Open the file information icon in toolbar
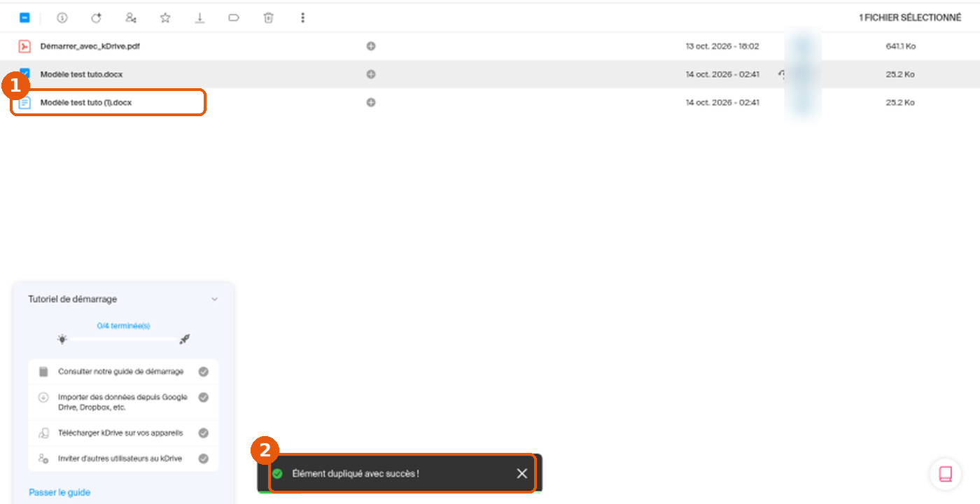 click(x=62, y=17)
